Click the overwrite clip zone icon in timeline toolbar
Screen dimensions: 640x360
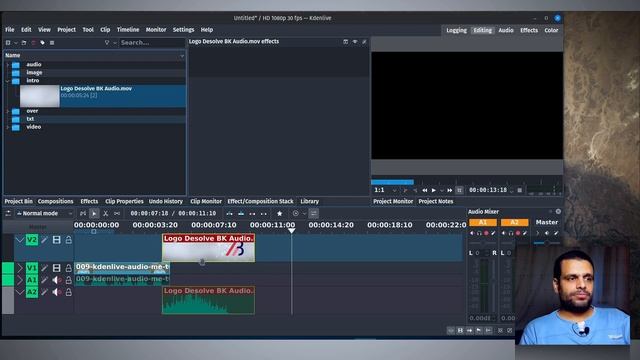[x=241, y=213]
